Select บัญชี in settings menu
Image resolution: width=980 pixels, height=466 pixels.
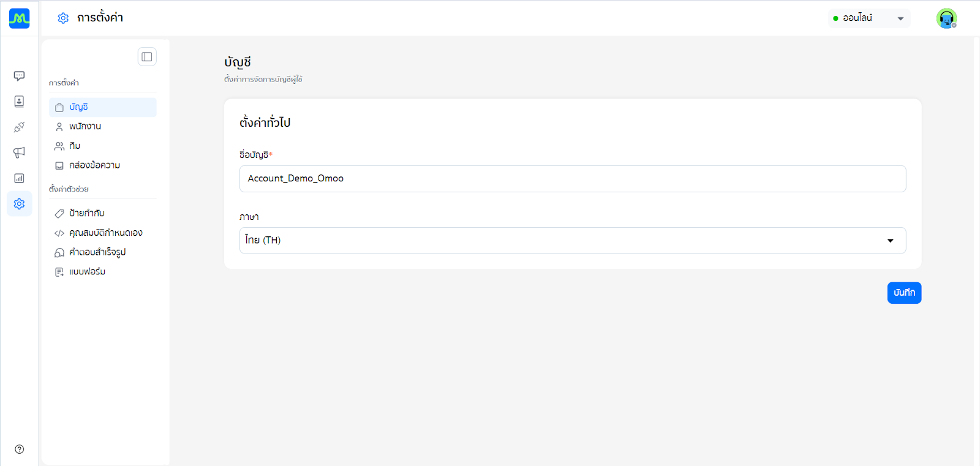coord(103,107)
